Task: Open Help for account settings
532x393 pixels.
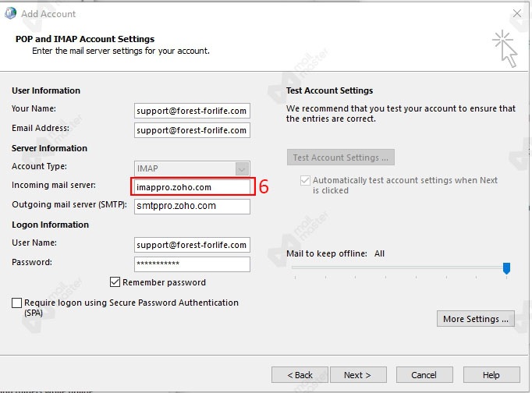Action: (491, 375)
